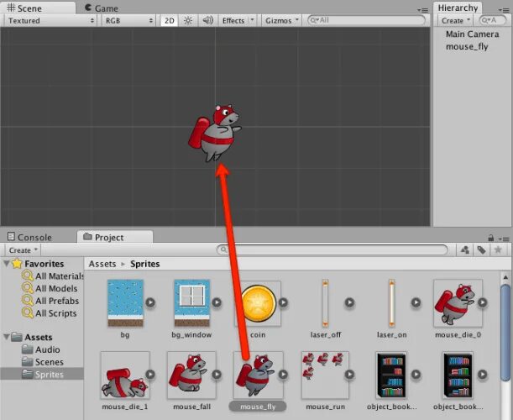Collapse the Favorites tree section

pos(6,264)
